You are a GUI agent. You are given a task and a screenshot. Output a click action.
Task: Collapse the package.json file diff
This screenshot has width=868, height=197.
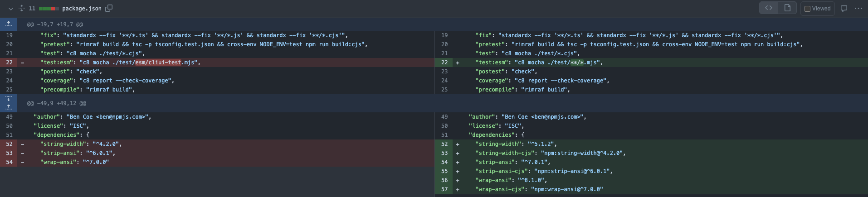tap(10, 9)
